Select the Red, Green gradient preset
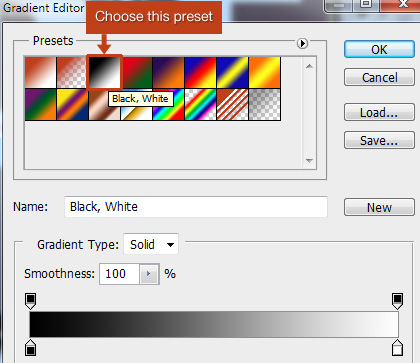The height and width of the screenshot is (363, 420). [137, 73]
